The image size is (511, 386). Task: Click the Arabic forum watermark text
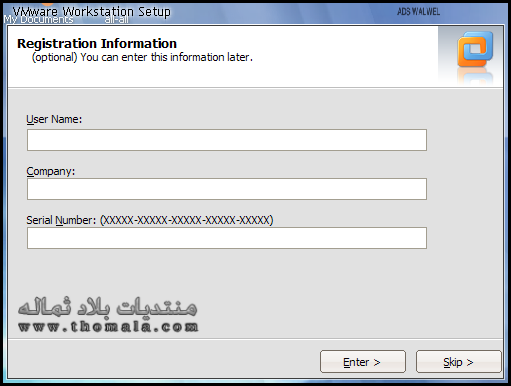[107, 306]
